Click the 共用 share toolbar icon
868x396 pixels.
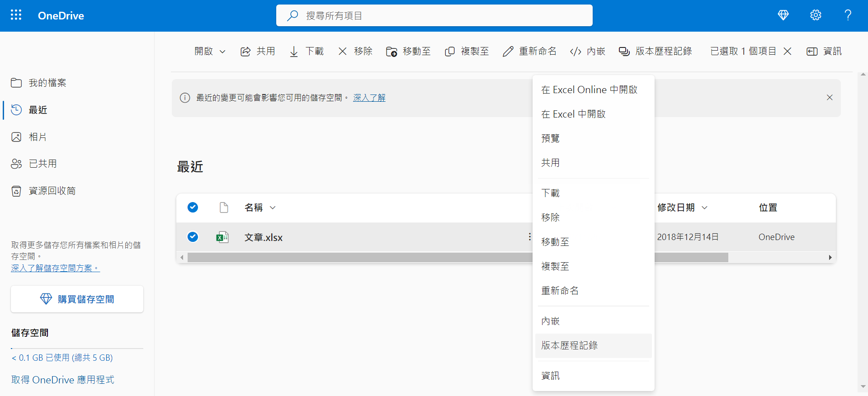pyautogui.click(x=245, y=52)
